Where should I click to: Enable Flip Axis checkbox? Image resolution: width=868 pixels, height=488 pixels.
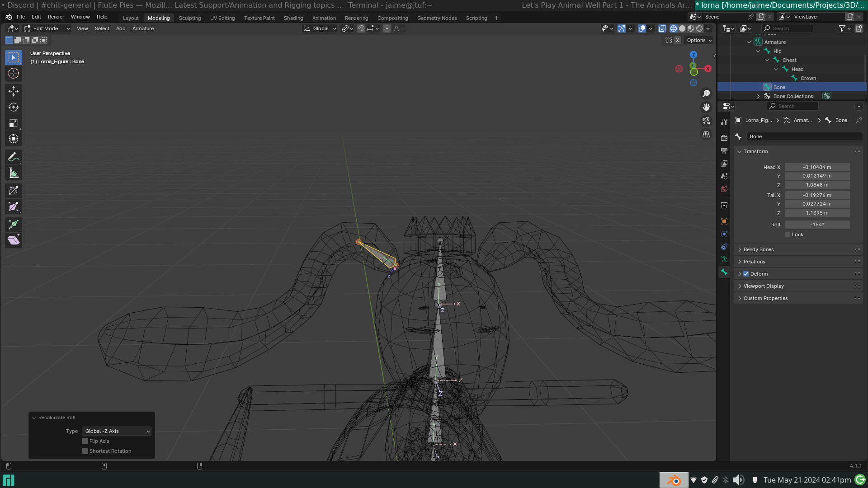tap(85, 441)
